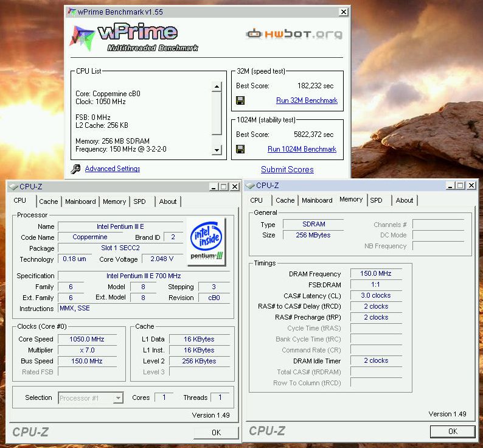Screen dimensions: 483x448
Task: Click the Specification field 'Intel Pentium III E 700 MHz'
Action: click(x=144, y=276)
